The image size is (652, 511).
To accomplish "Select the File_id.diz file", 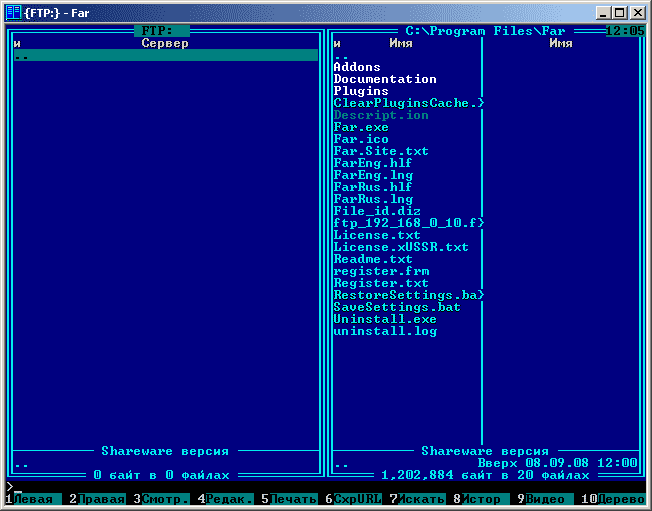I will [x=377, y=211].
